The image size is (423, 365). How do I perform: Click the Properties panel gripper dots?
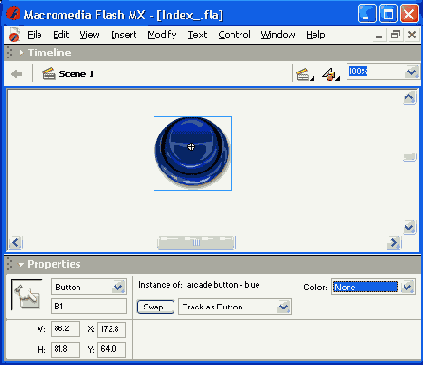[10, 264]
